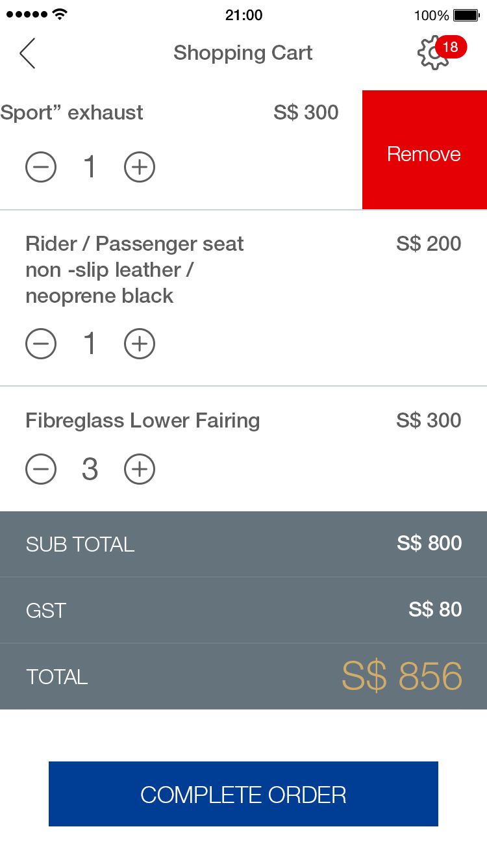487x868 pixels.
Task: Select the Rider / Passenger seat item title
Action: coord(134,270)
